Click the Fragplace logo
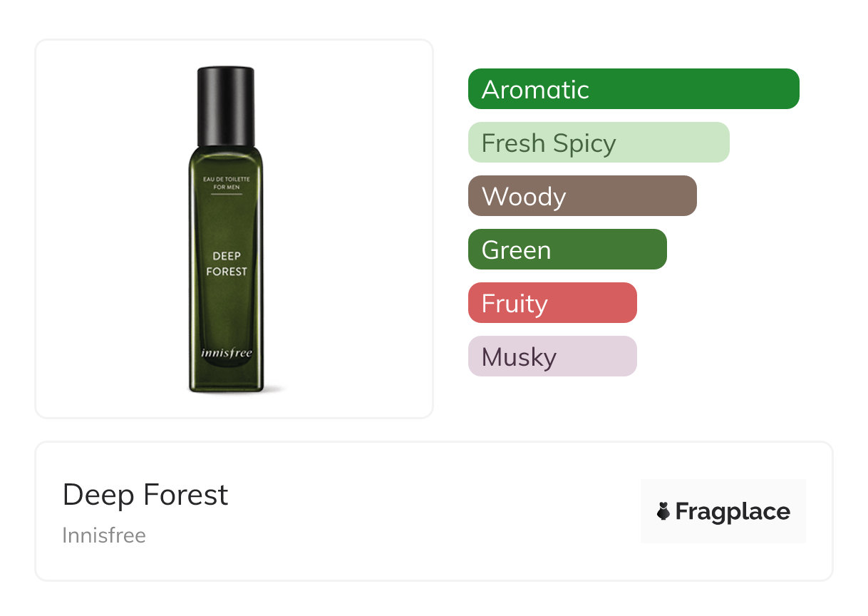The height and width of the screenshot is (616, 868). [723, 511]
